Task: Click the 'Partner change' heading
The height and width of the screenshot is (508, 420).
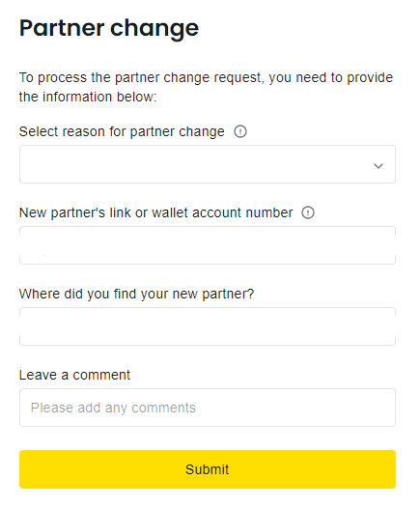Action: pos(109,29)
